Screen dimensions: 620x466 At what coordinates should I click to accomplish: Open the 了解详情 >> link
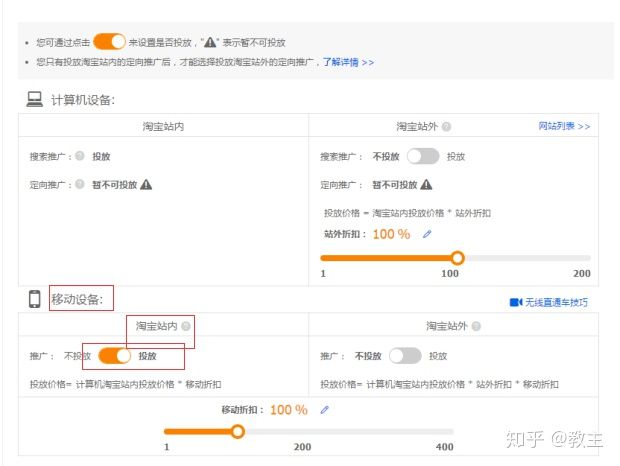point(348,61)
